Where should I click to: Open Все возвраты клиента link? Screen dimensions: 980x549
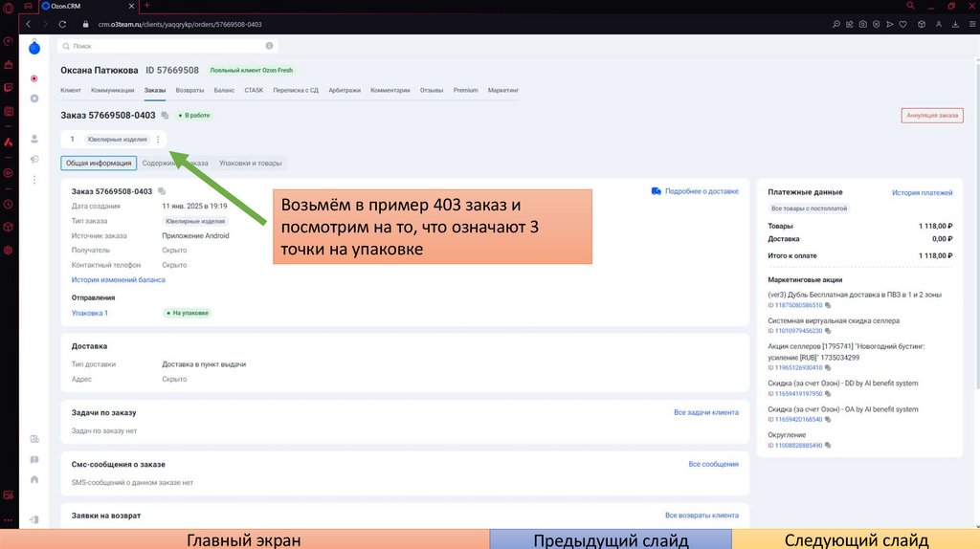tap(702, 516)
